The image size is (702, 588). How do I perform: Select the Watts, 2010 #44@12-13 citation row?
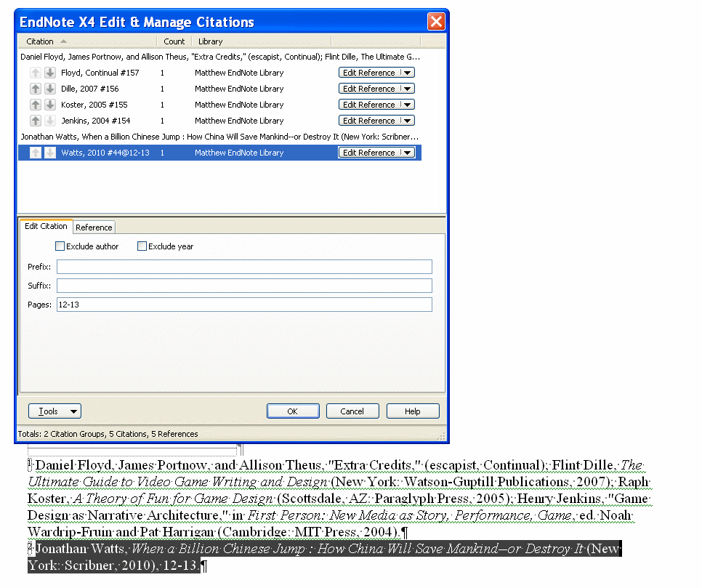point(219,153)
